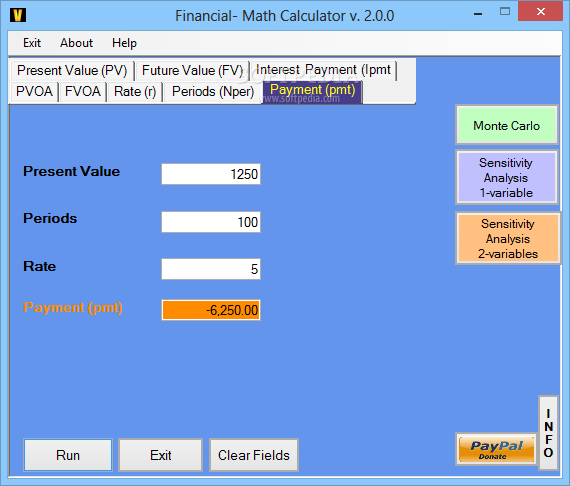
Task: Open Sensitivity Analysis 2-variables
Action: point(508,238)
